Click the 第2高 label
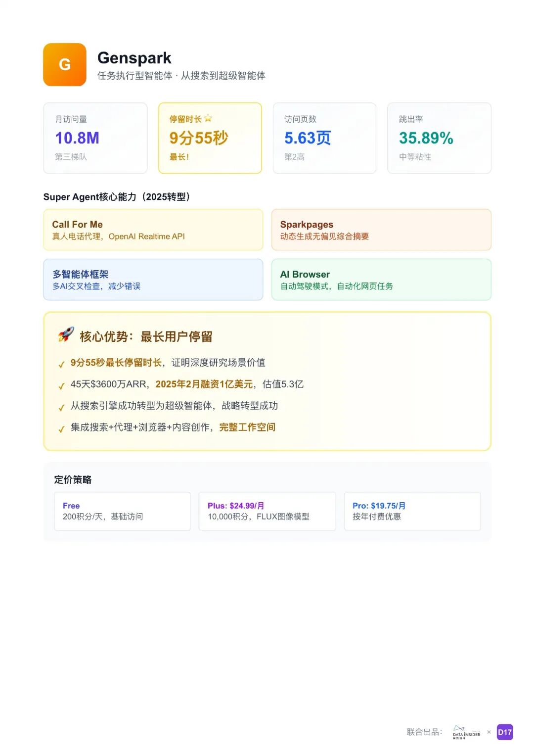 tap(294, 157)
